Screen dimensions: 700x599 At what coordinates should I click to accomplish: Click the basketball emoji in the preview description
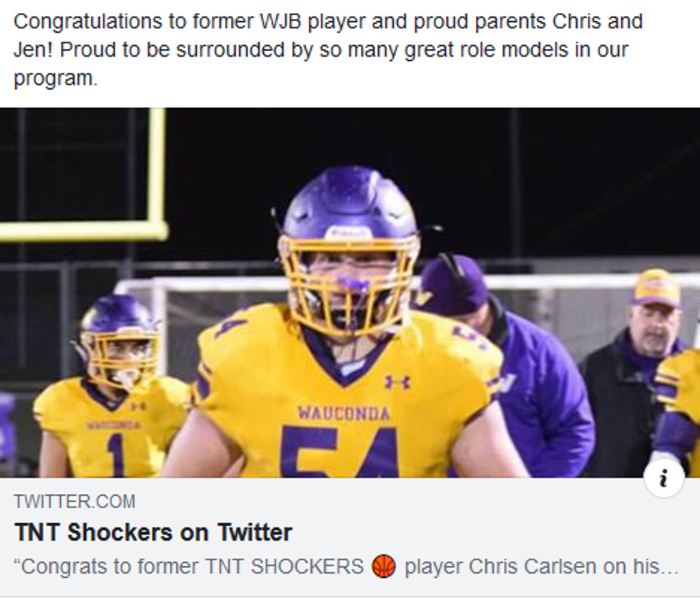click(x=384, y=567)
